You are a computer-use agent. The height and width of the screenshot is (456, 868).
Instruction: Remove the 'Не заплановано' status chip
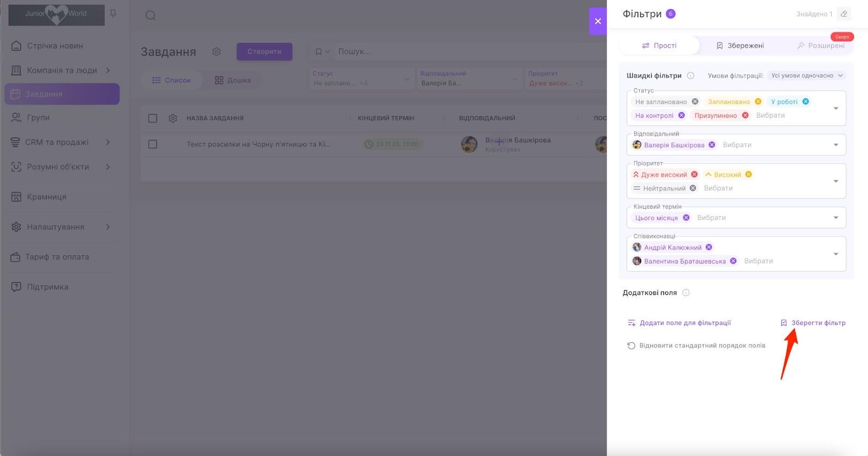click(x=695, y=101)
